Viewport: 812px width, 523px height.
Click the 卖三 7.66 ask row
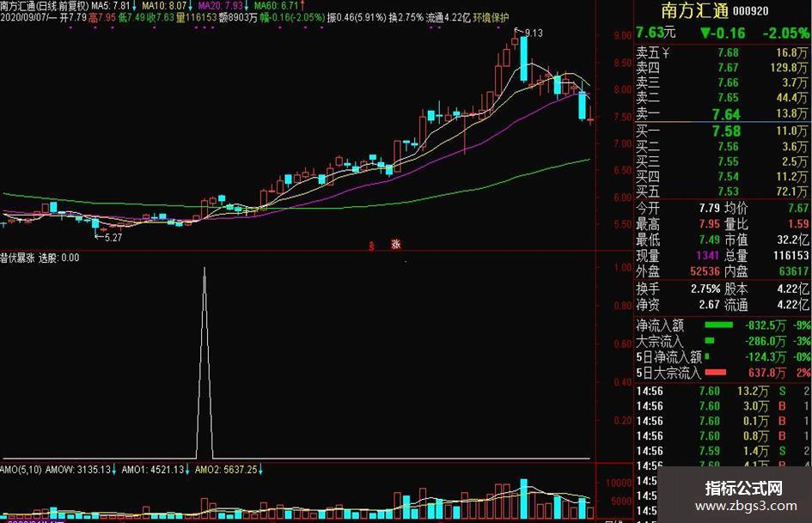coord(722,82)
